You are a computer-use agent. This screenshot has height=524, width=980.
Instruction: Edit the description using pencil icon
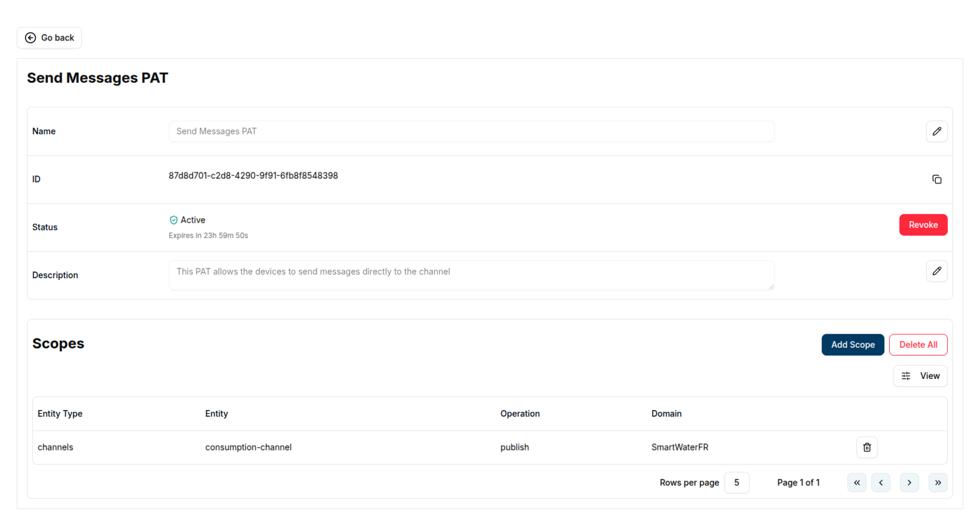pos(936,272)
